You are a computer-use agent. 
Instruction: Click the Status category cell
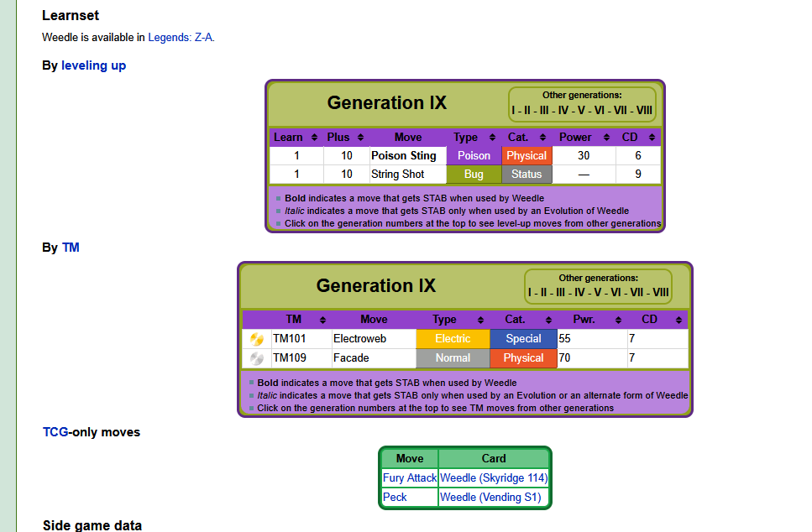point(526,175)
